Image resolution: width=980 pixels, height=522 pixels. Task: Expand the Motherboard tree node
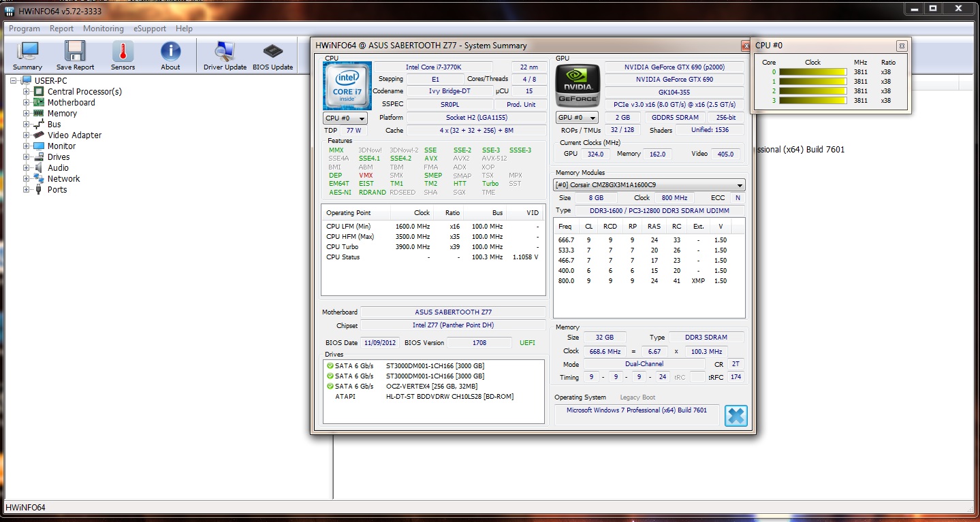point(26,102)
